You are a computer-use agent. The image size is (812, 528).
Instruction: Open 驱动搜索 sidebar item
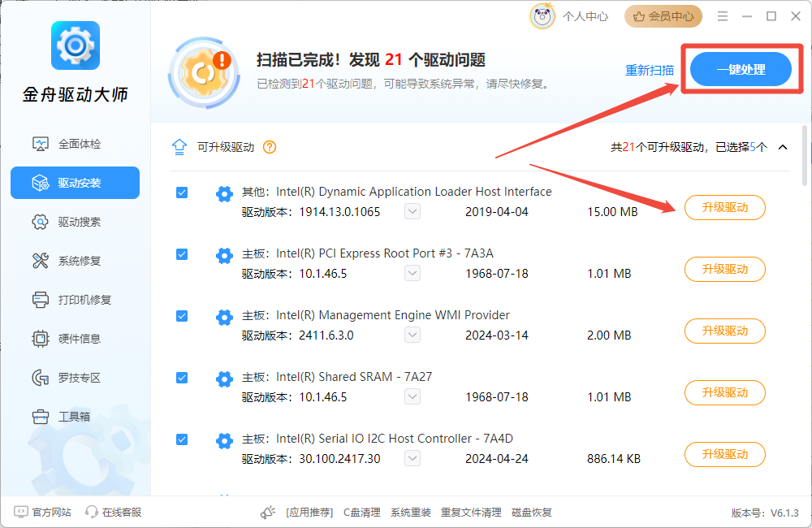pyautogui.click(x=75, y=222)
